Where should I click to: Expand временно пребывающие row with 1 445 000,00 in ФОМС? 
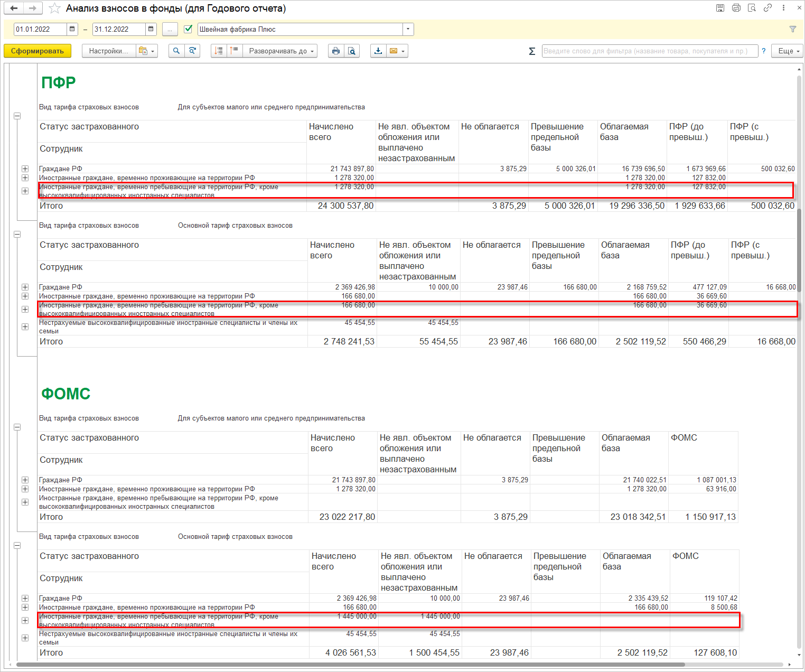(25, 620)
